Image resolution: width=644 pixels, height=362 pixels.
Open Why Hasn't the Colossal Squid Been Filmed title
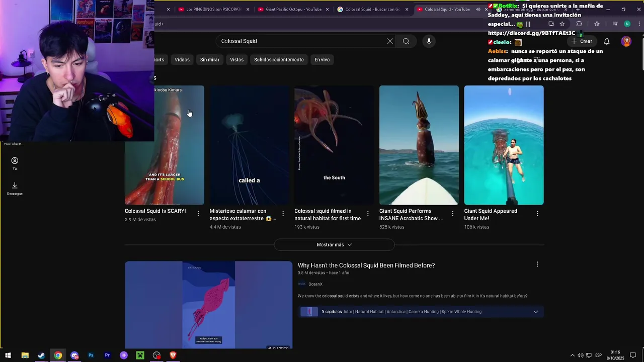click(x=366, y=265)
